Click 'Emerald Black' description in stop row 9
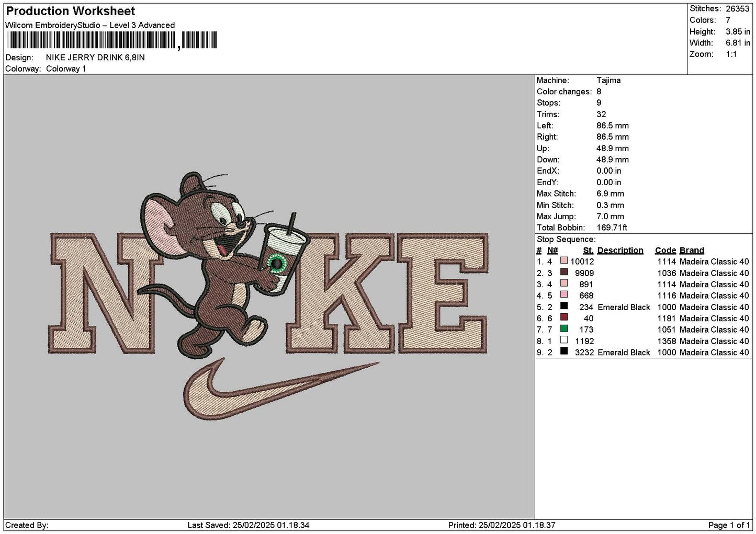 coord(624,353)
